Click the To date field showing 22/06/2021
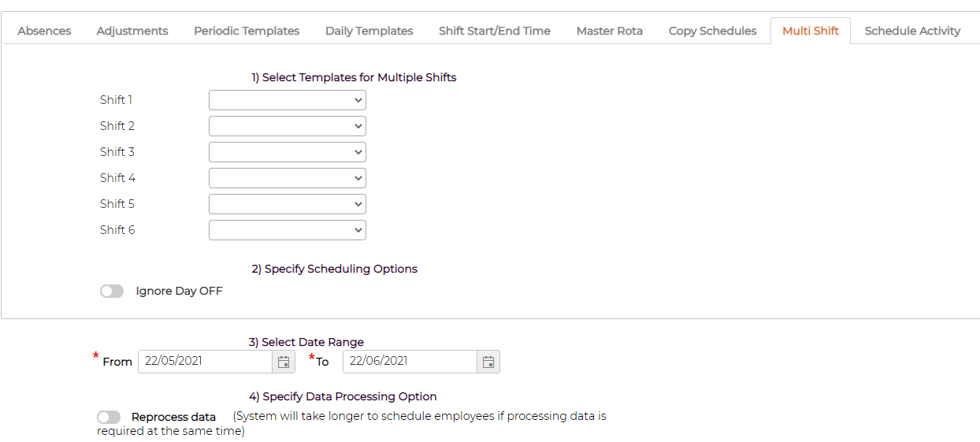 pyautogui.click(x=410, y=362)
